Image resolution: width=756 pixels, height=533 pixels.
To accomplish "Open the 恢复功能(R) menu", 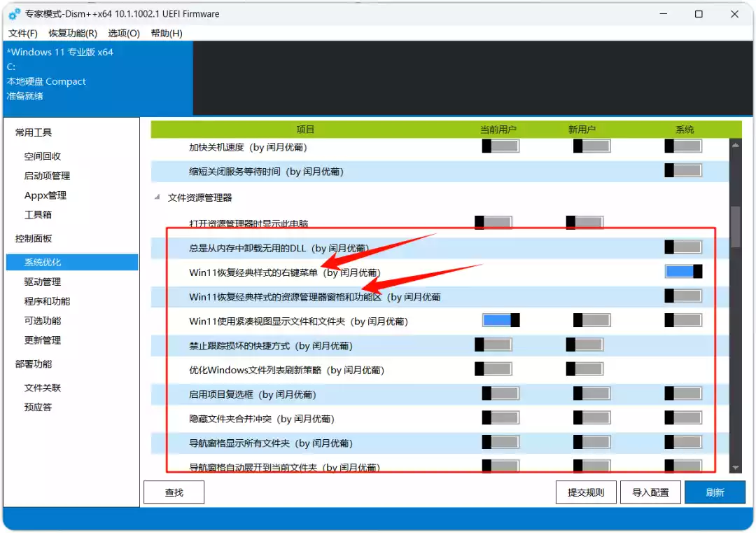I will tap(73, 34).
